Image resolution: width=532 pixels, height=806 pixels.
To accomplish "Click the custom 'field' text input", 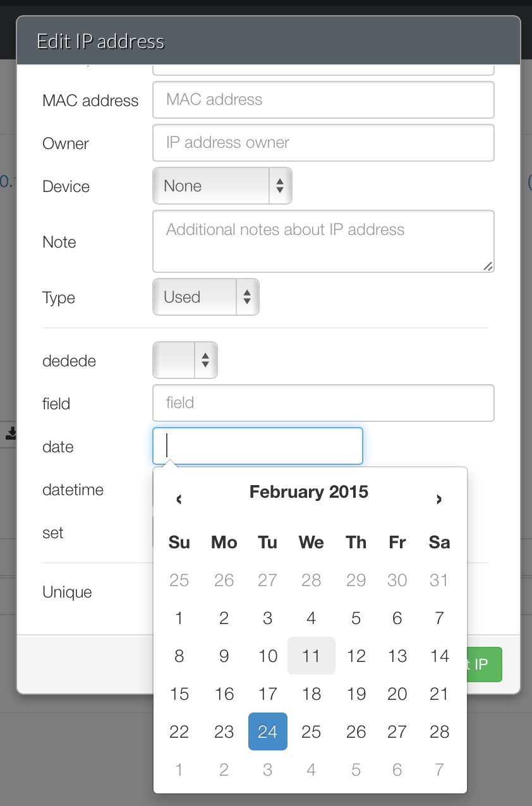I will (323, 403).
